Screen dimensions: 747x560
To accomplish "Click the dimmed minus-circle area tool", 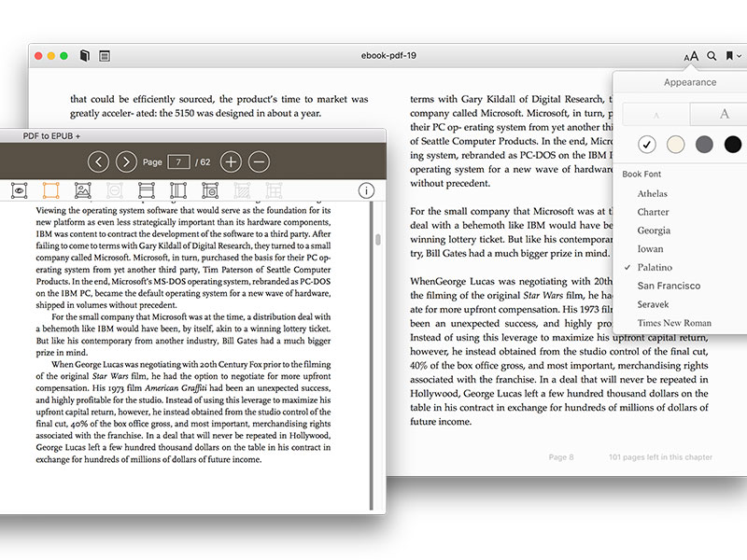I will click(x=114, y=190).
